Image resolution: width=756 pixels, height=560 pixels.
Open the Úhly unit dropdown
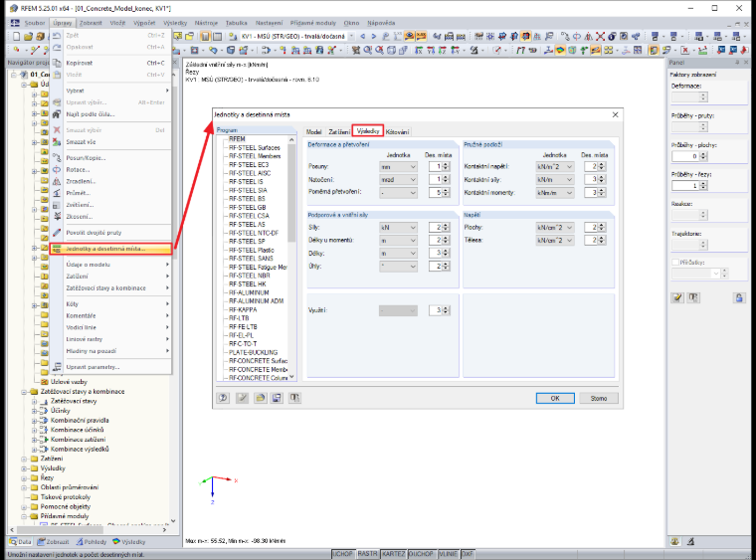click(x=398, y=266)
